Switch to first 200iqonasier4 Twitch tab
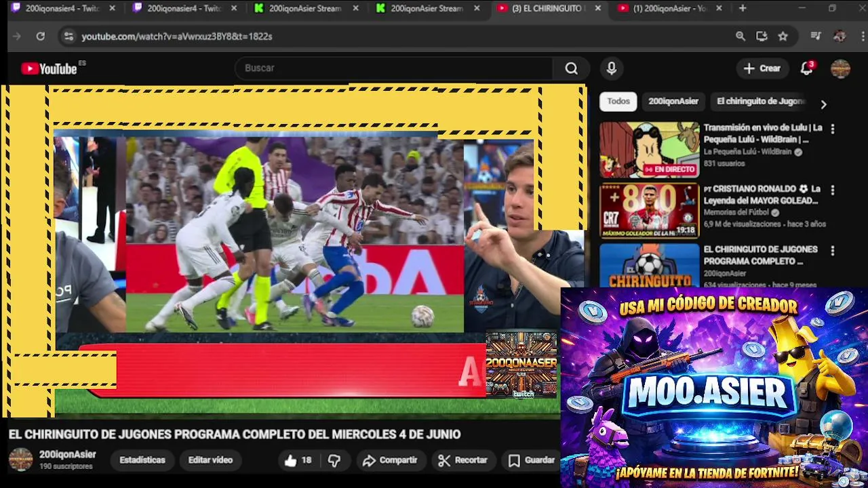 point(63,9)
